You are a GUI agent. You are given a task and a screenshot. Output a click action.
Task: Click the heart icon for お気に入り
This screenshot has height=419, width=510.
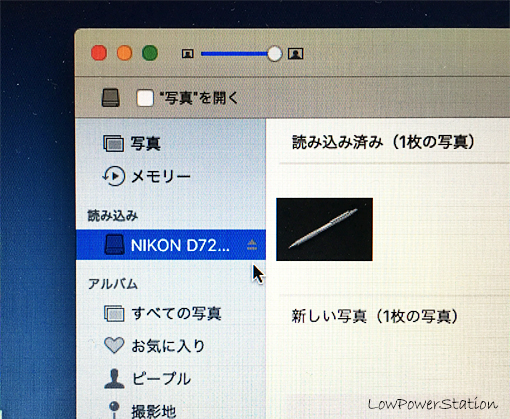(x=114, y=345)
